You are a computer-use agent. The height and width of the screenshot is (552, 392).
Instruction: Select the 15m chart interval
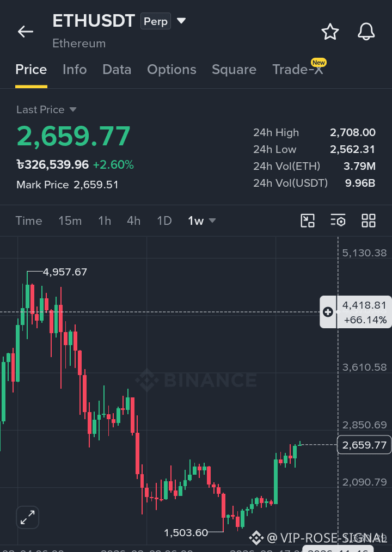pos(70,220)
